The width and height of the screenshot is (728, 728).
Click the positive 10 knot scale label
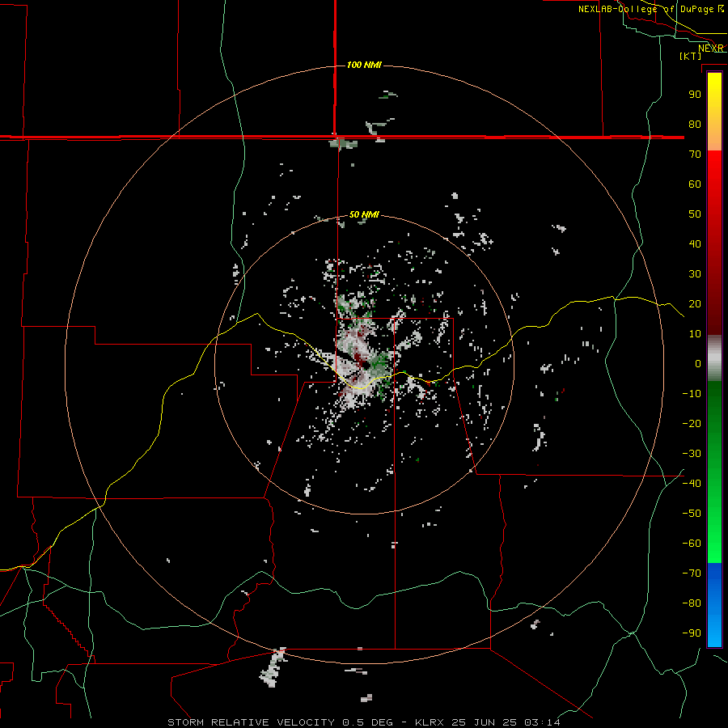click(695, 334)
